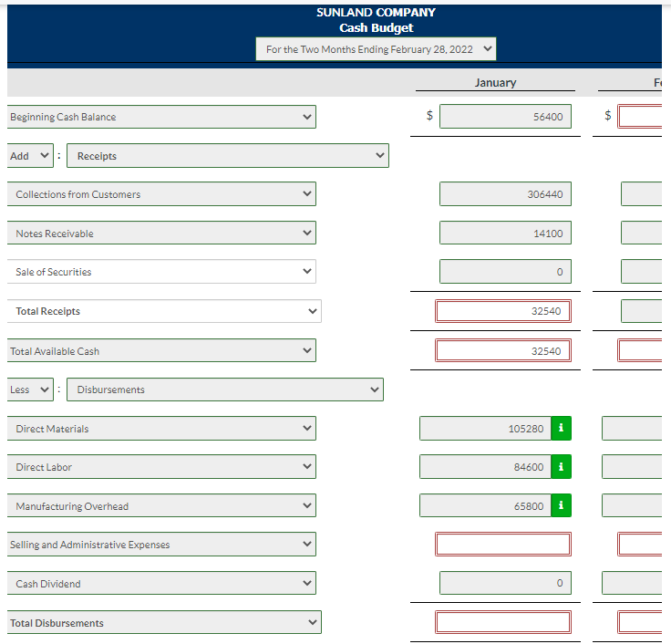
Task: Expand the Add selector dropdown
Action: (x=30, y=156)
